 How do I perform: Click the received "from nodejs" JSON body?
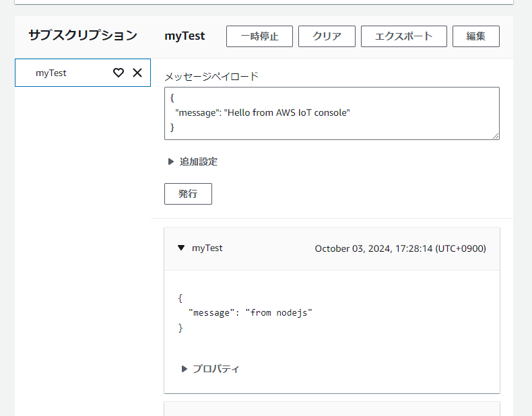246,313
